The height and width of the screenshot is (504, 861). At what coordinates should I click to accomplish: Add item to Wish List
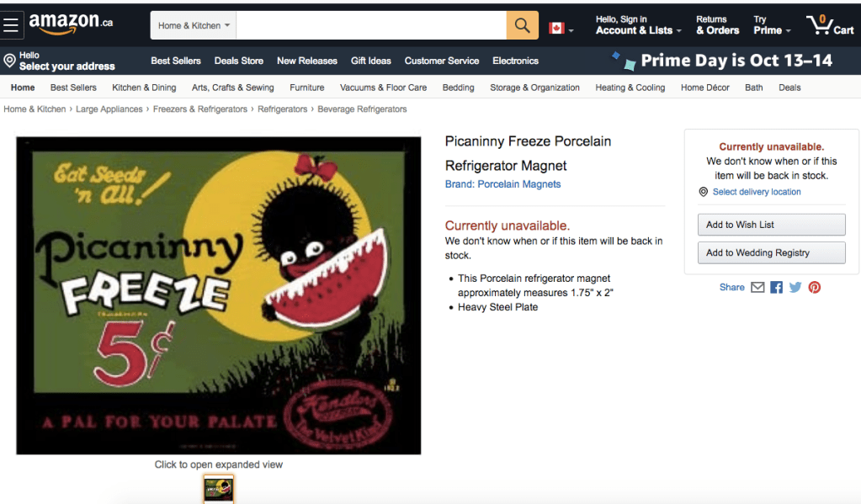pos(772,225)
